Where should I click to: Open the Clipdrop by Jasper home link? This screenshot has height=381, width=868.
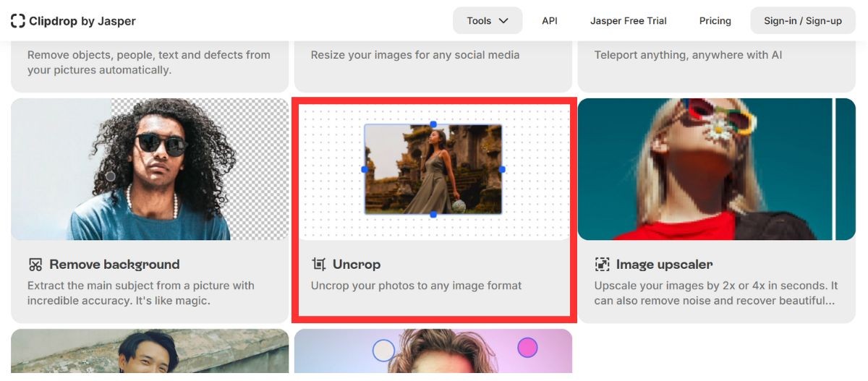pyautogui.click(x=73, y=21)
